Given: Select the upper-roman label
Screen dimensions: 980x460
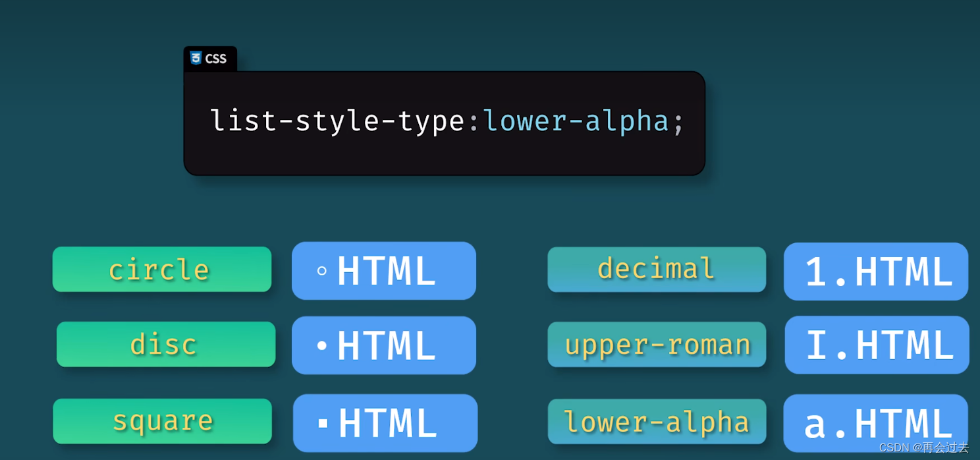Looking at the screenshot, I should pyautogui.click(x=657, y=344).
